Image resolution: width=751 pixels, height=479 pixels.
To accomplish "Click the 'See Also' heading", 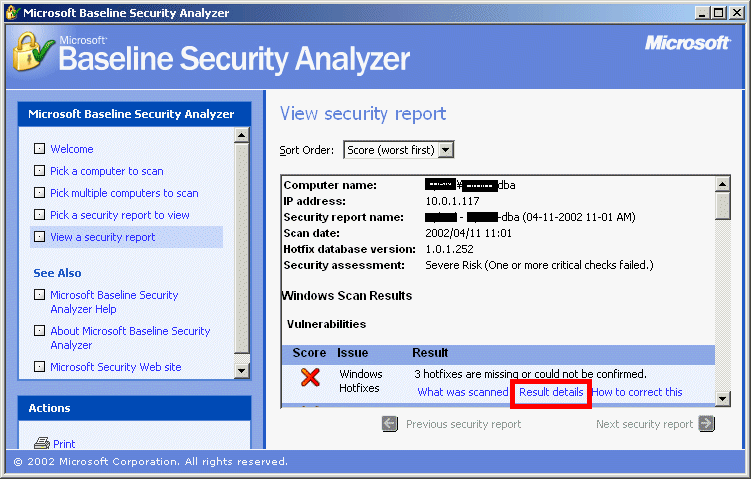I will (x=57, y=273).
